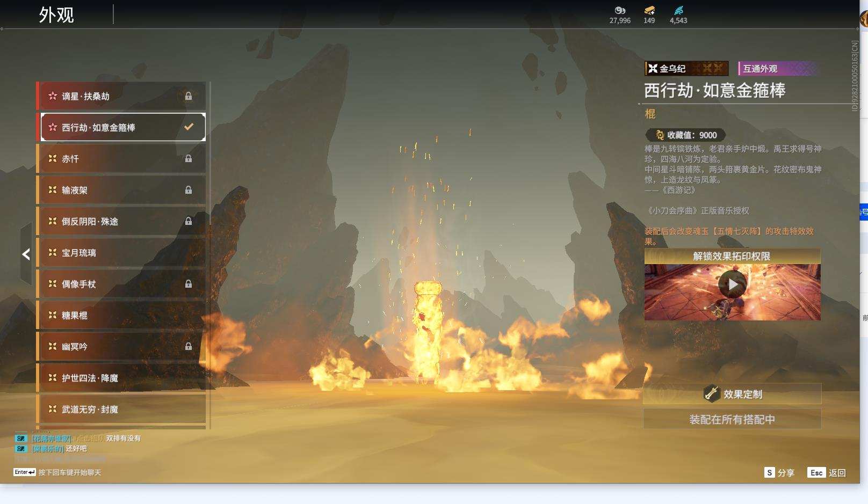The width and height of the screenshot is (868, 504).
Task: Select the 宝月琉璃 skin entry
Action: 121,253
